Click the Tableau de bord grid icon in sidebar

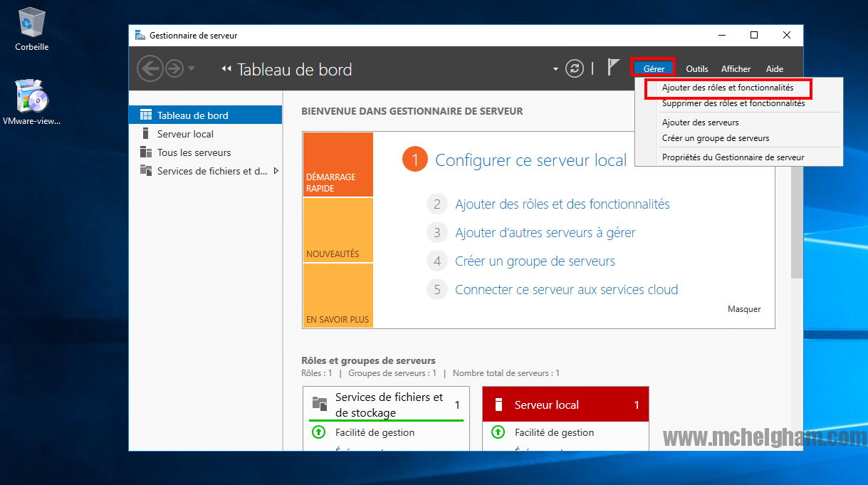pos(146,115)
